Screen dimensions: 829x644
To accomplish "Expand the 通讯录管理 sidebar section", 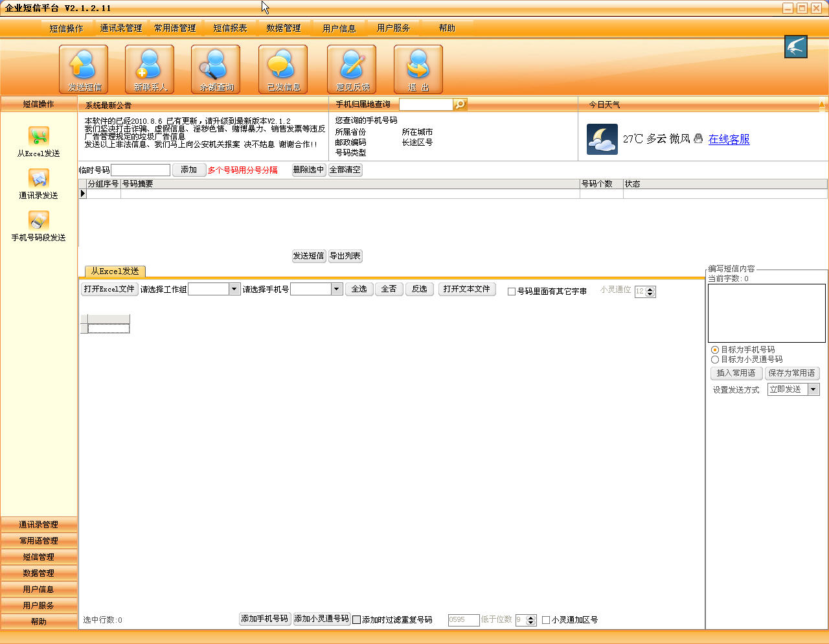I will 39,525.
